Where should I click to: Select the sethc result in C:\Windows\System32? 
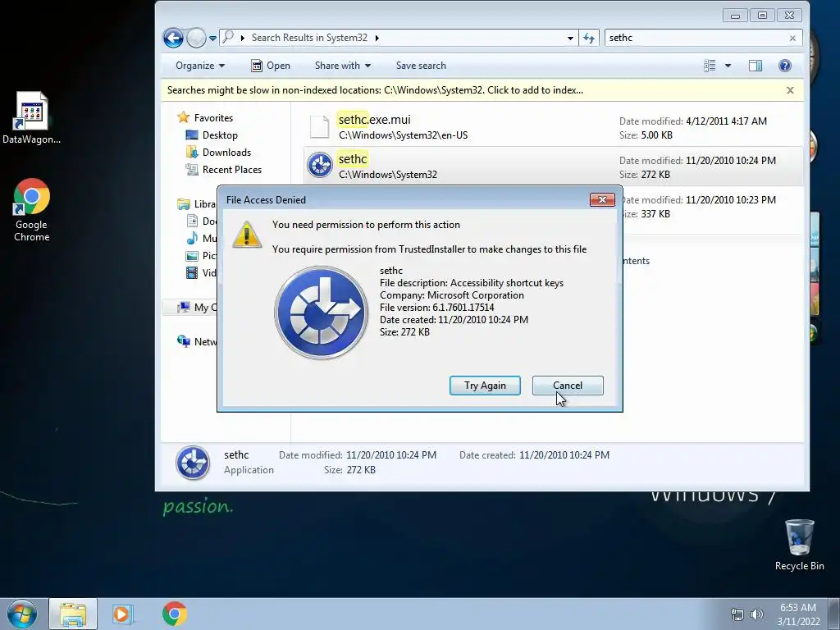(554, 166)
